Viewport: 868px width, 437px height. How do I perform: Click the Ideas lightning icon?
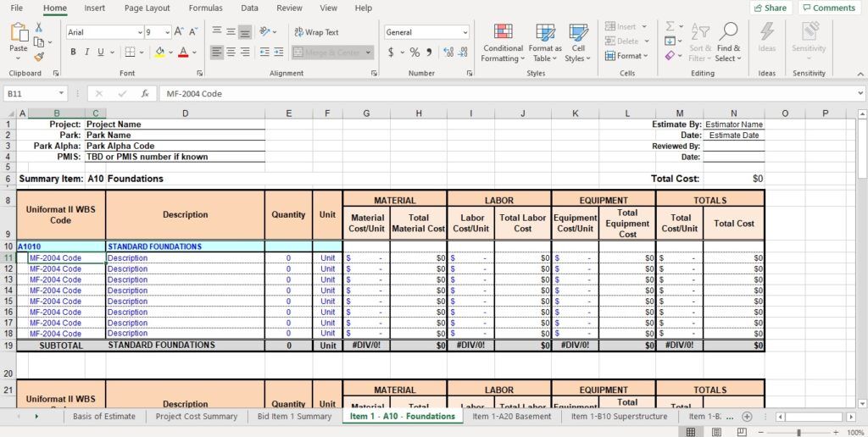(x=766, y=32)
